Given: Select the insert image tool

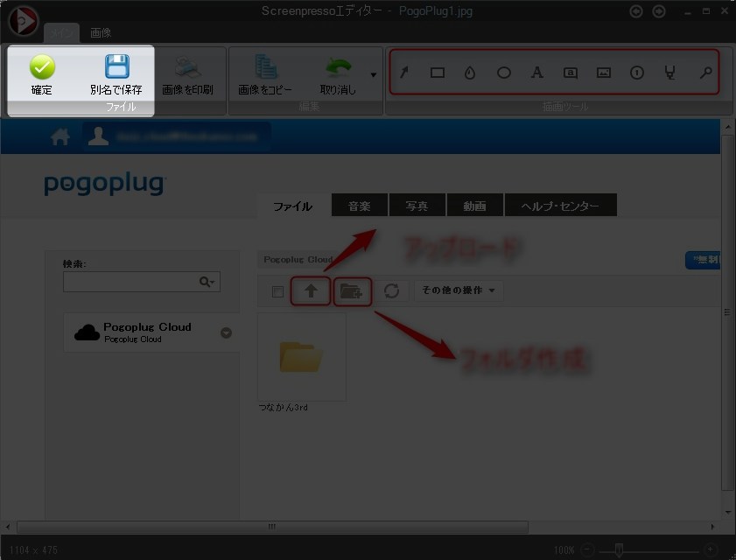Looking at the screenshot, I should [604, 73].
